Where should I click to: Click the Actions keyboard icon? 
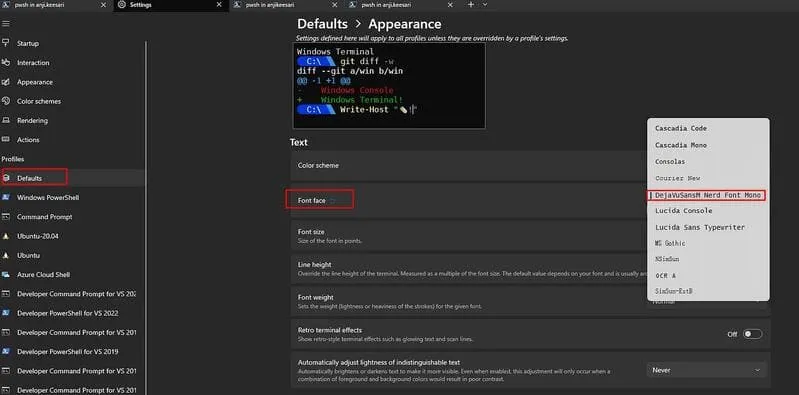click(x=6, y=140)
